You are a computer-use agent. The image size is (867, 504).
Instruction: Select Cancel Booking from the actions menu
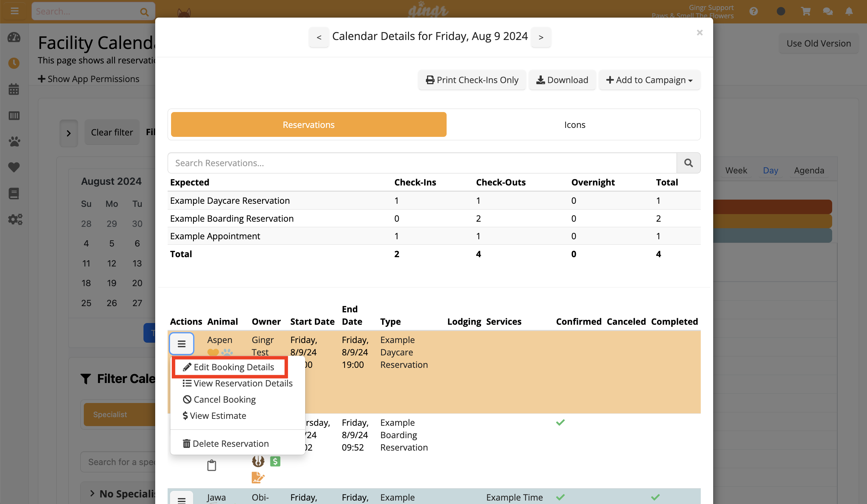(224, 399)
